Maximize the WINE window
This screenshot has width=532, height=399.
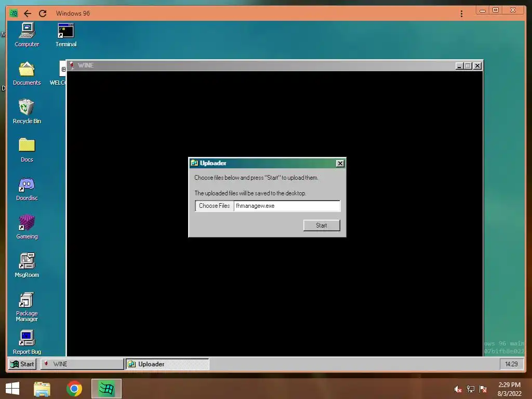pyautogui.click(x=468, y=66)
